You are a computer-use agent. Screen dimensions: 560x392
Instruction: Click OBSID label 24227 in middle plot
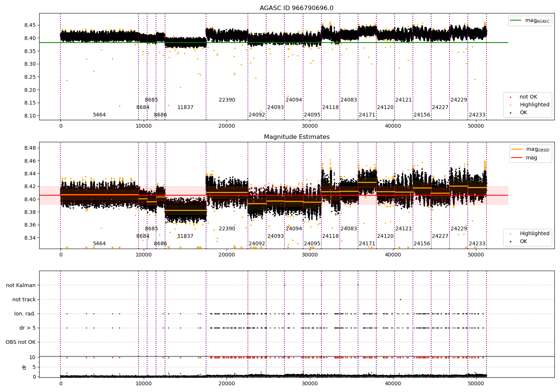(440, 236)
